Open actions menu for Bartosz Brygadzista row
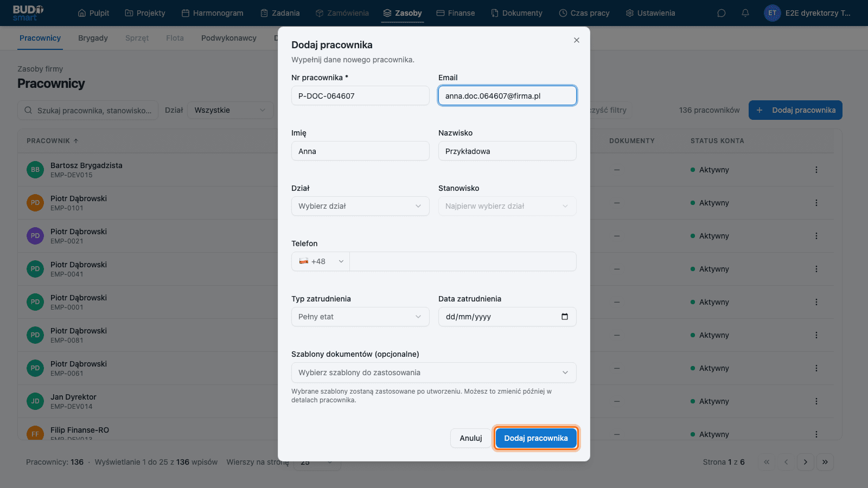The image size is (868, 488). 816,170
